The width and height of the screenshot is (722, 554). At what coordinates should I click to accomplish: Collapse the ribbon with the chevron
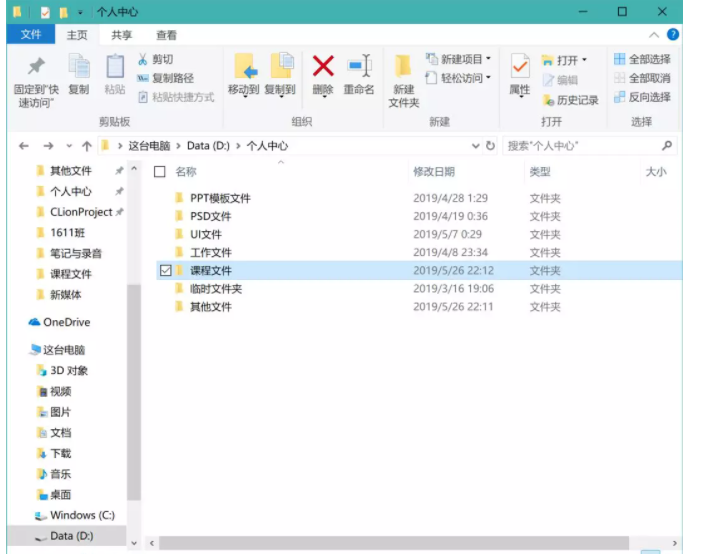point(654,35)
